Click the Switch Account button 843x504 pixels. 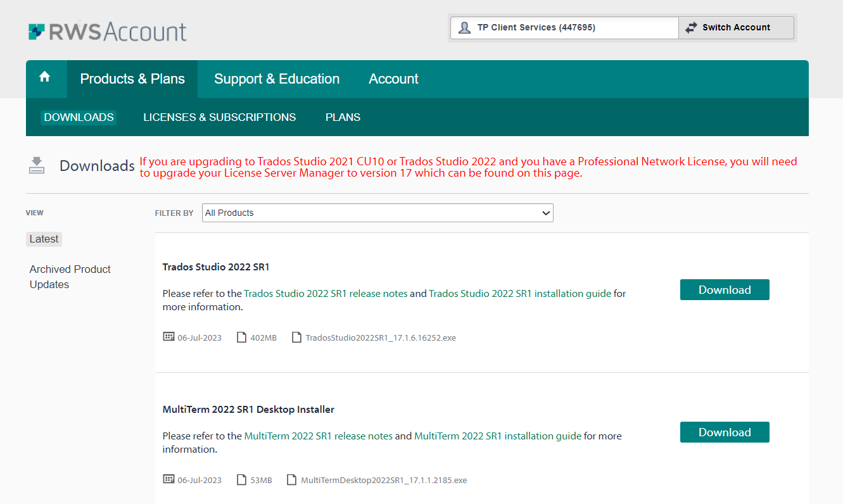[736, 28]
